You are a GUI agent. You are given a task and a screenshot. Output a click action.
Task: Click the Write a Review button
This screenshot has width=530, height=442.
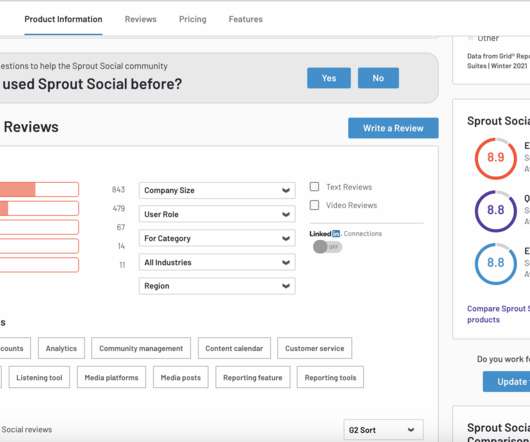[x=393, y=128]
